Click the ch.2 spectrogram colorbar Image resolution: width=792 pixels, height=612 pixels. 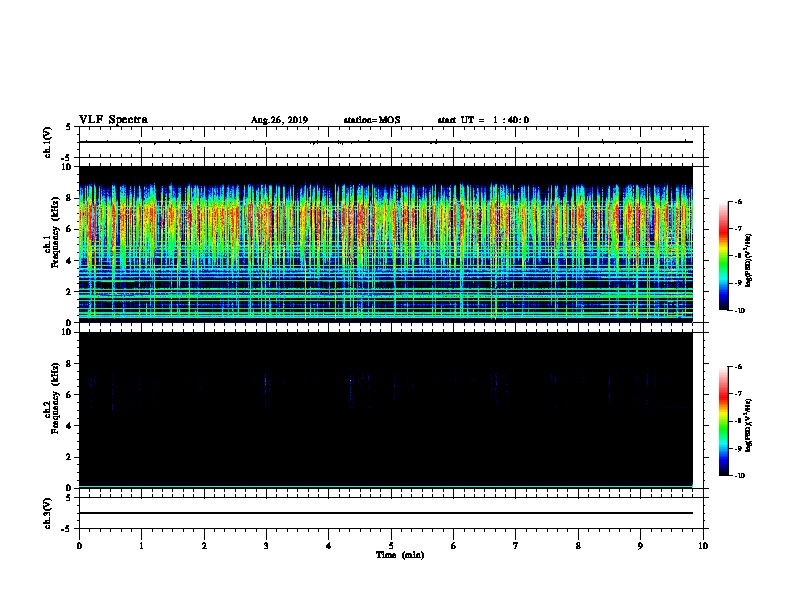[724, 421]
